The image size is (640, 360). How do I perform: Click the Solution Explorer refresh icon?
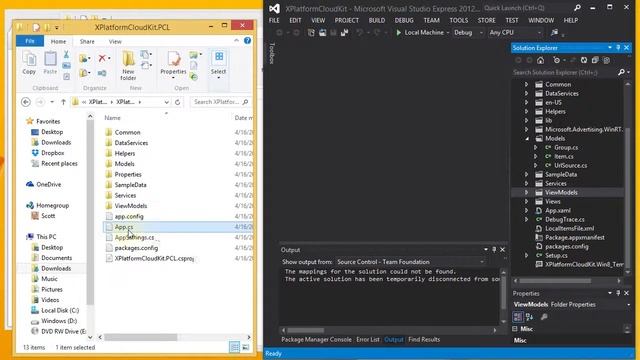pyautogui.click(x=584, y=60)
